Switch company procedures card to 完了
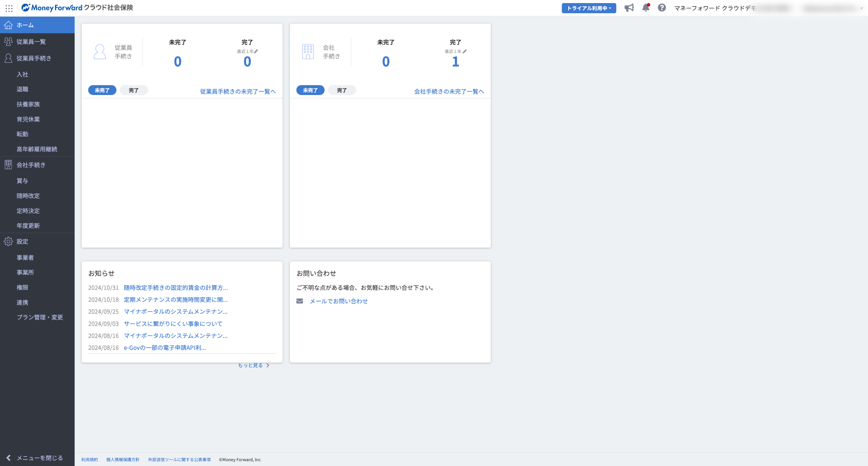Image resolution: width=868 pixels, height=466 pixels. 342,90
